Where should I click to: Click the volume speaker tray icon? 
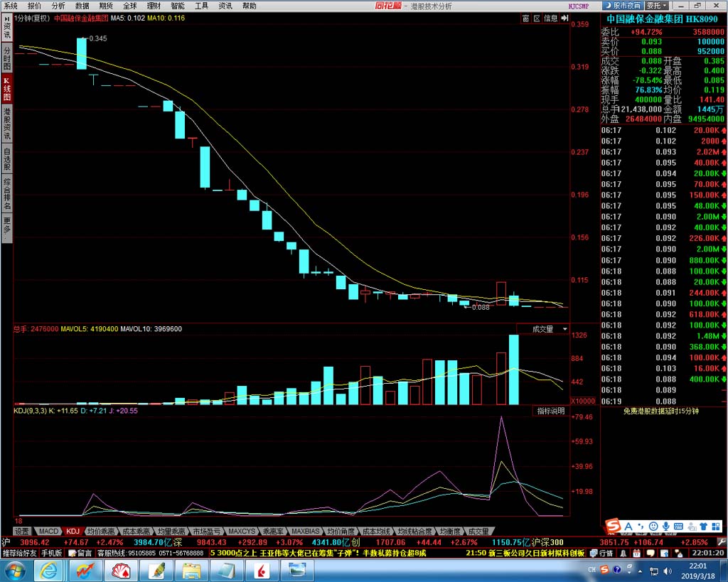point(667,571)
